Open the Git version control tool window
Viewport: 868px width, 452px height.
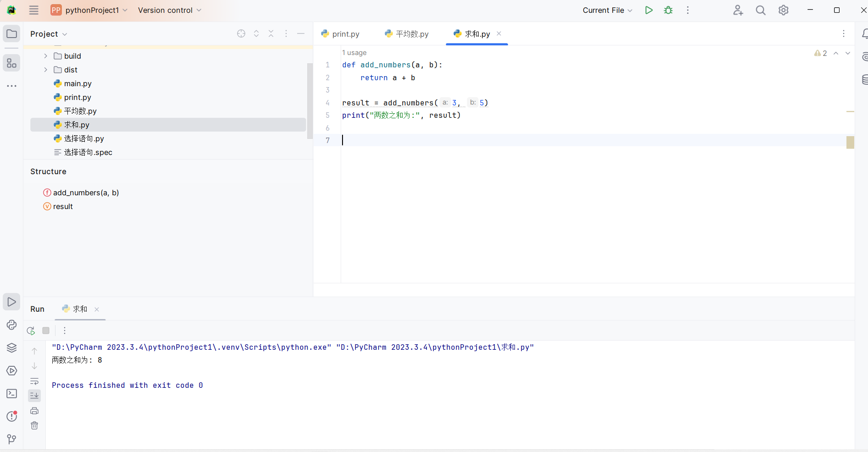(11, 439)
